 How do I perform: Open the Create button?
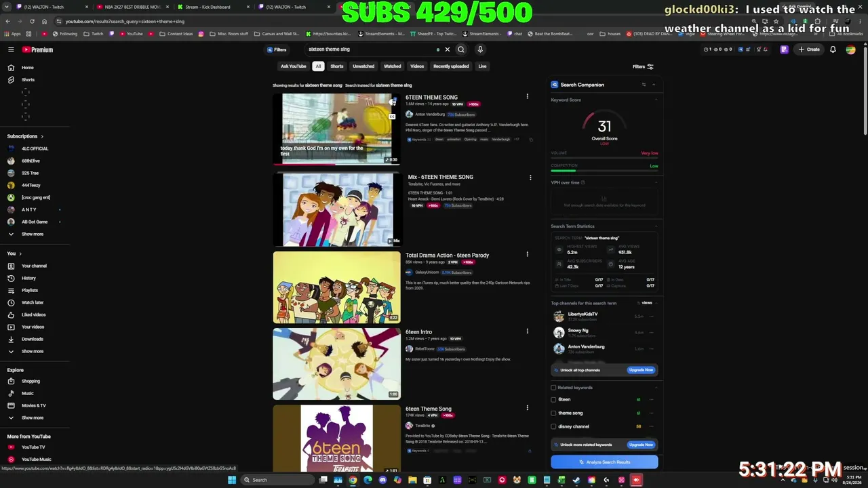pyautogui.click(x=809, y=49)
